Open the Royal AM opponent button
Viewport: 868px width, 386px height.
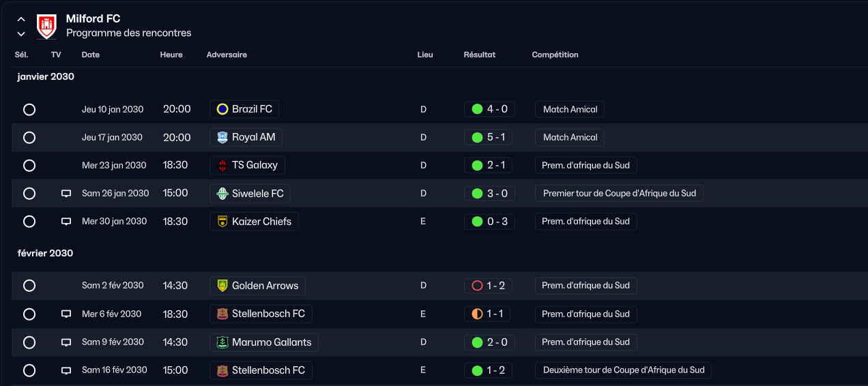pyautogui.click(x=246, y=137)
